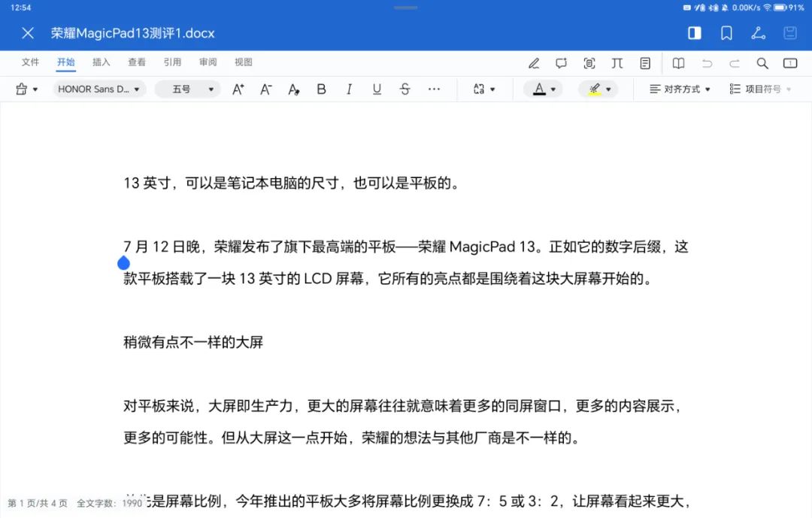The image size is (812, 518).
Task: Switch to reading mode via book icon
Action: coord(678,63)
